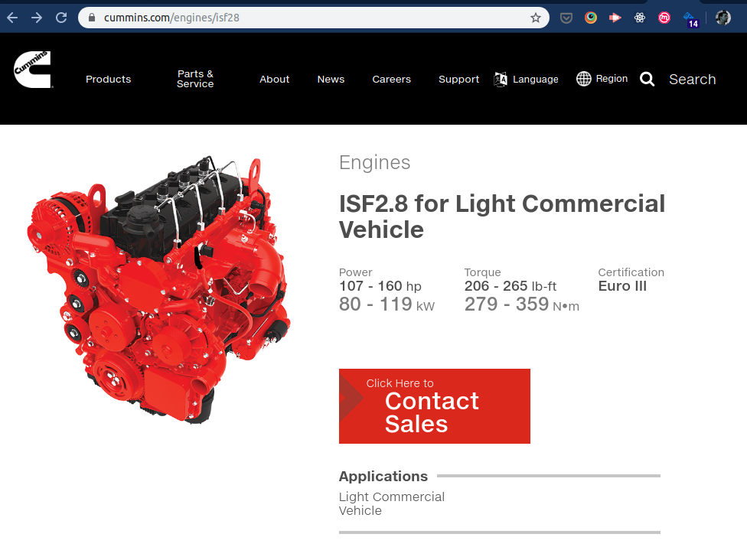Click the browser forward arrow

click(x=37, y=18)
